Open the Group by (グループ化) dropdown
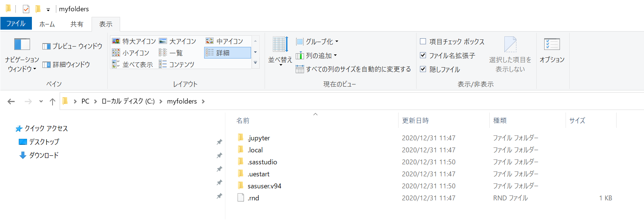Viewport: 644px width, 221px height. click(x=317, y=41)
